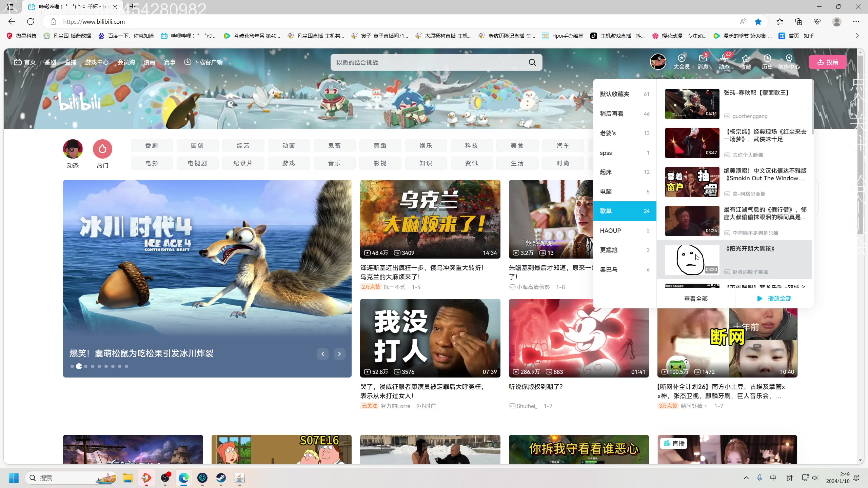The width and height of the screenshot is (868, 488).
Task: Open the 收藏 favorites star icon
Action: point(746,62)
